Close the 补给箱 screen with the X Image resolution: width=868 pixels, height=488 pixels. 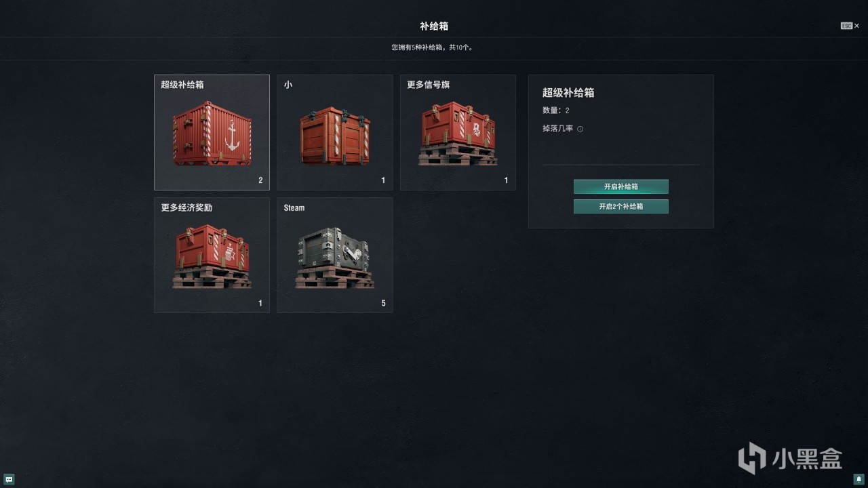(x=856, y=26)
